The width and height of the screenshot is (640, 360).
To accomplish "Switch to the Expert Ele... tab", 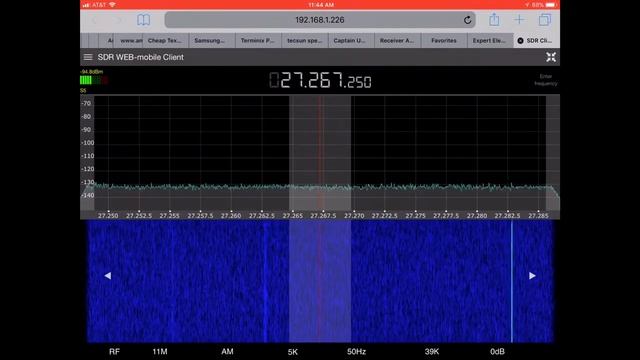I will click(489, 40).
